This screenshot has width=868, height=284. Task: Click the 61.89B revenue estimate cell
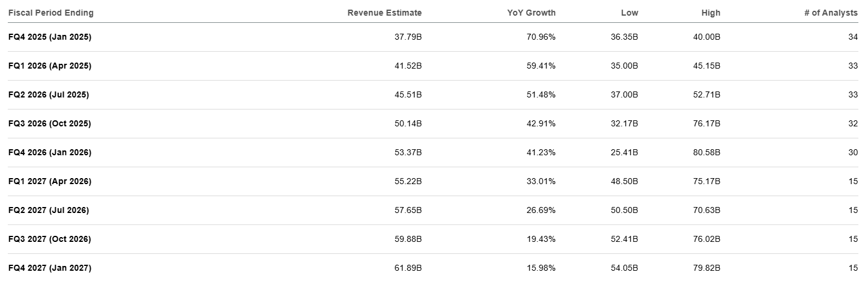coord(408,268)
